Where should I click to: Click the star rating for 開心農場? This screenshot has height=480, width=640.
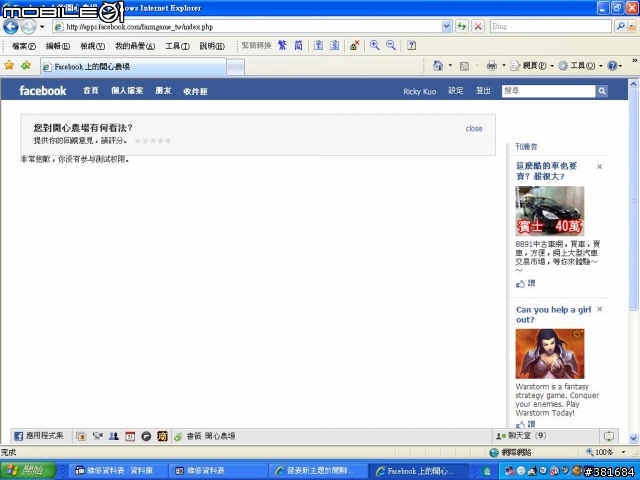click(153, 140)
